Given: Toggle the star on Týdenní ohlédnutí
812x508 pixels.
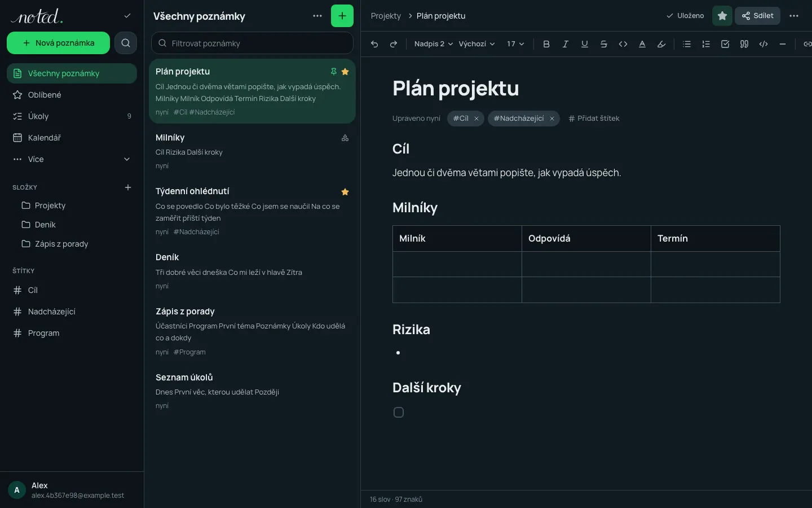Looking at the screenshot, I should (345, 192).
